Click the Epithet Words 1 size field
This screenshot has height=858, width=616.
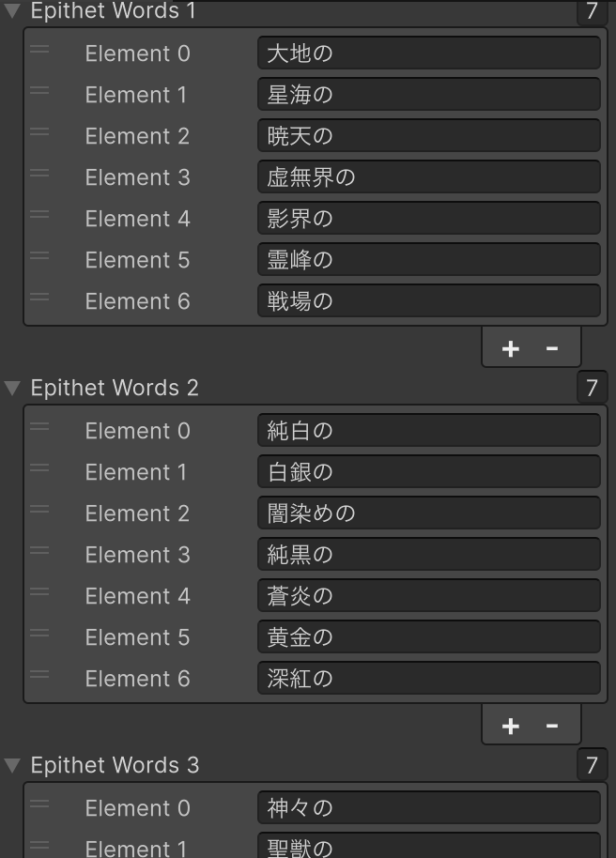[x=591, y=11]
